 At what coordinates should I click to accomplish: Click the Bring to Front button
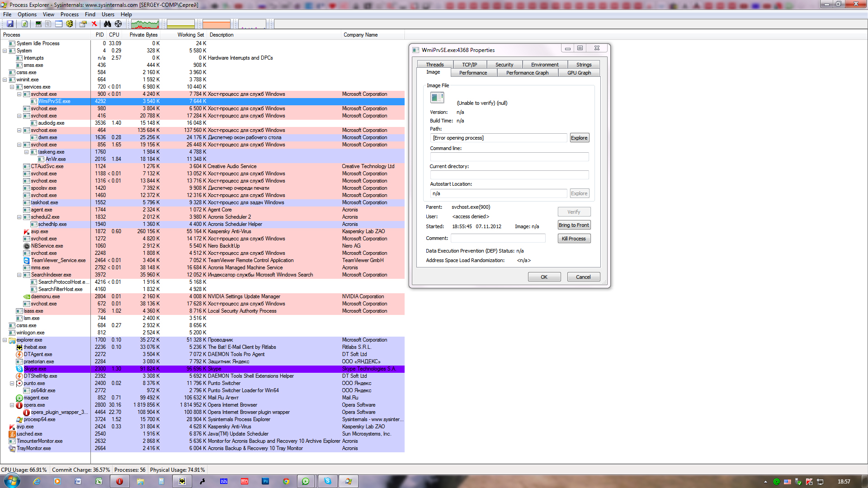[574, 225]
